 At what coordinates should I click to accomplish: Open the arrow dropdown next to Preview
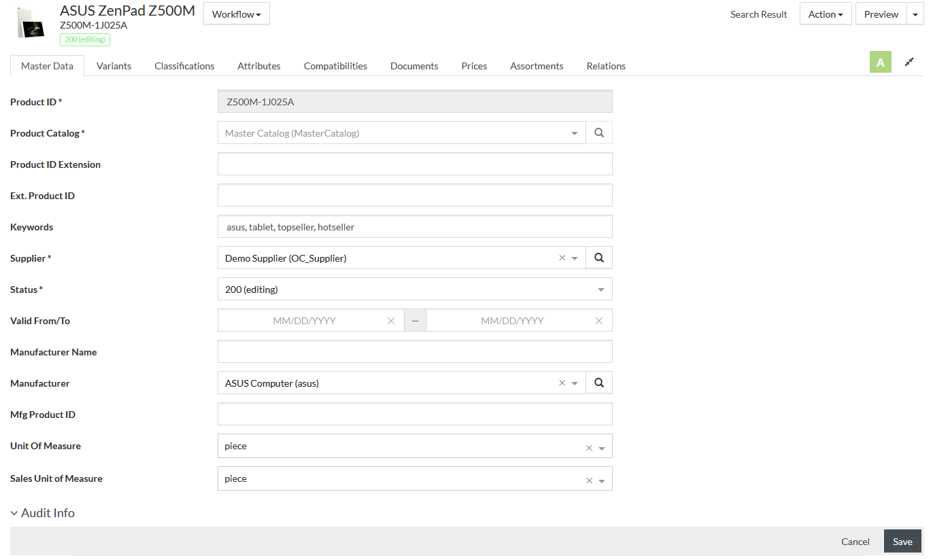coord(915,14)
